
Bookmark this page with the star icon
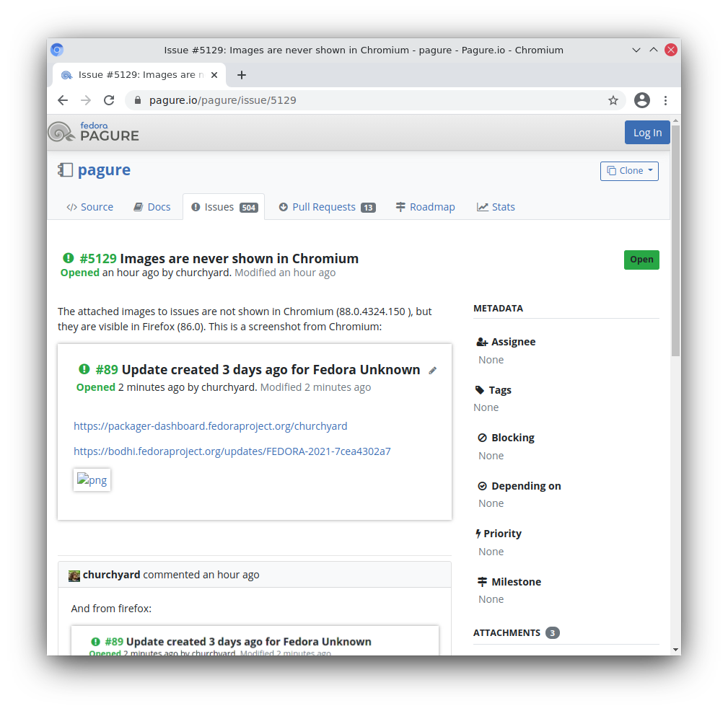613,100
